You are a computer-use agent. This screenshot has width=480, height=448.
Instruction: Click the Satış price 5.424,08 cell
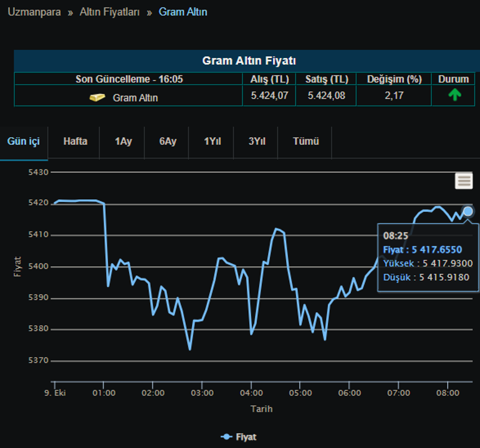click(326, 96)
